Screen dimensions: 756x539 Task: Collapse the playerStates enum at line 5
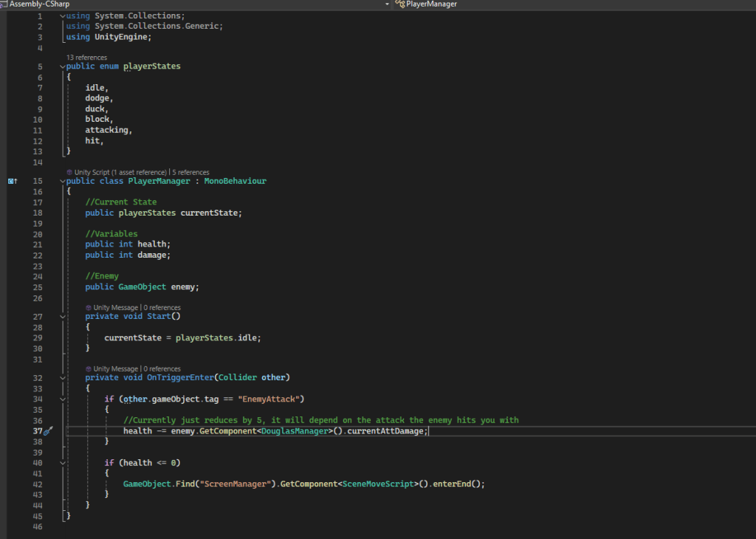click(63, 66)
